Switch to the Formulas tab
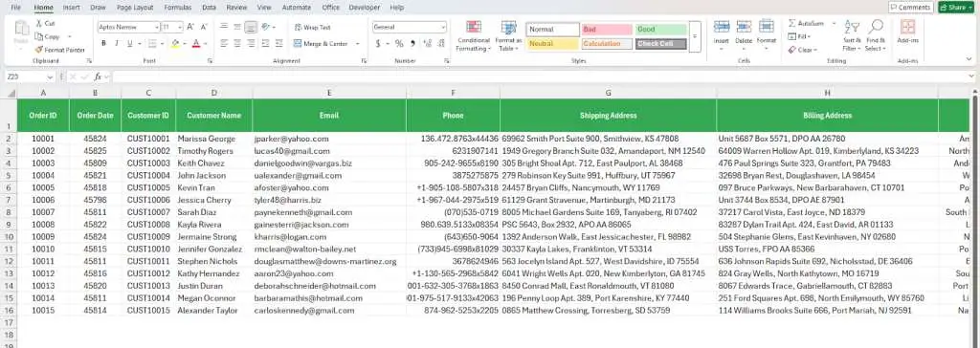The height and width of the screenshot is (348, 980). [177, 8]
